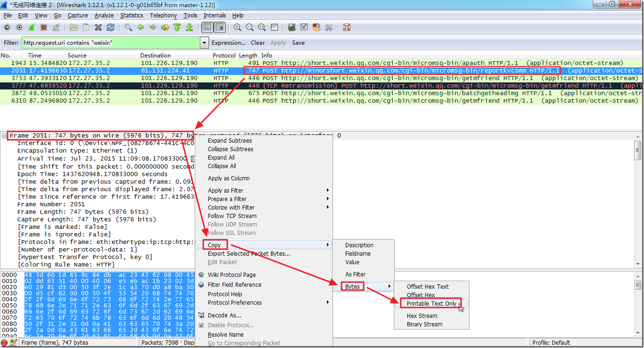Sort packets by the Protocol column header
This screenshot has height=348, width=644.
pyautogui.click(x=224, y=56)
